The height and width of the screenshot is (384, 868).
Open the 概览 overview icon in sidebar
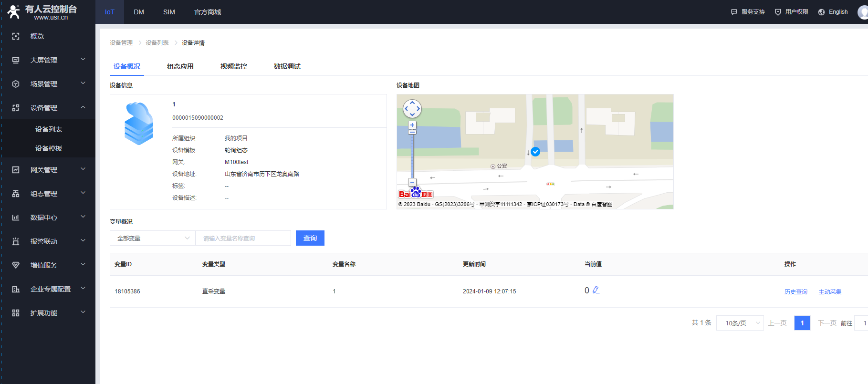(16, 36)
